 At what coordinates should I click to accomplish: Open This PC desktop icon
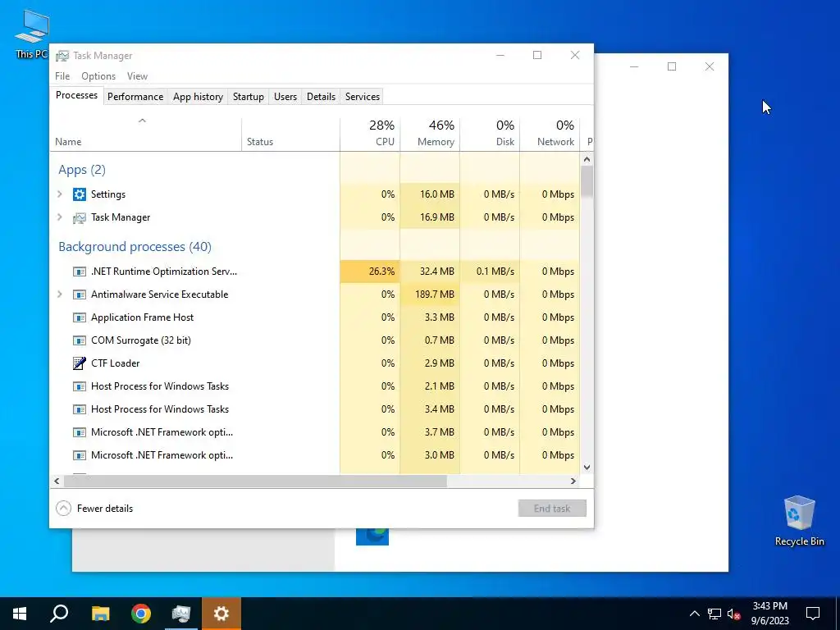click(32, 34)
